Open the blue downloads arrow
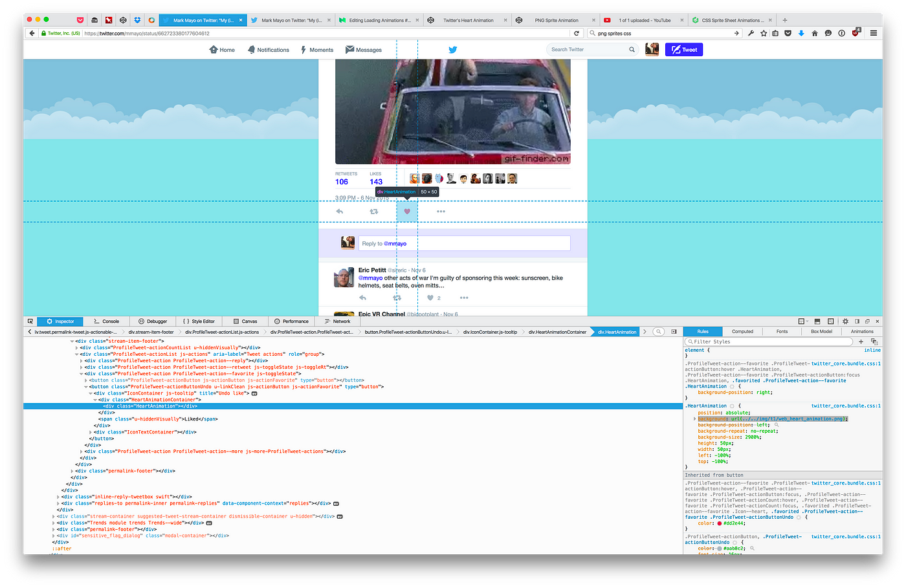906x588 pixels. pos(801,33)
